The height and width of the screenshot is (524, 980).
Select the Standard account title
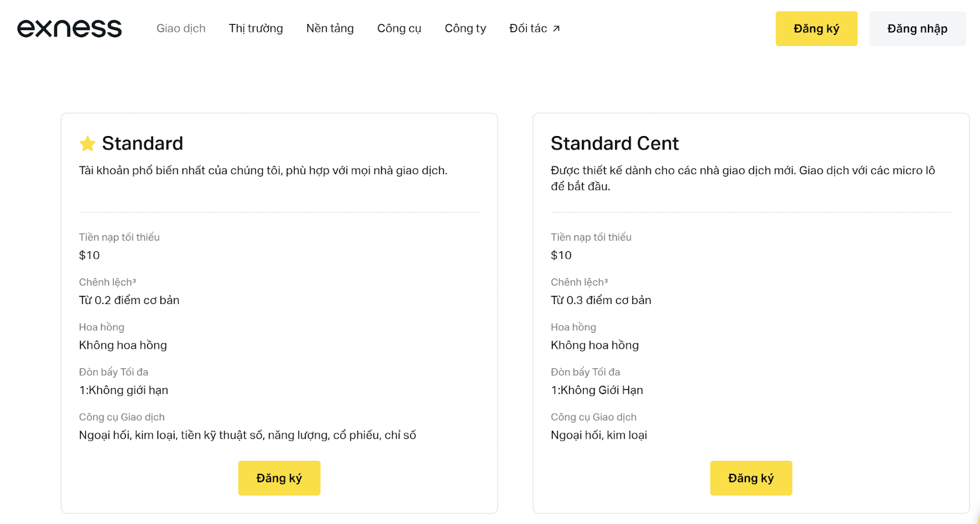point(142,143)
